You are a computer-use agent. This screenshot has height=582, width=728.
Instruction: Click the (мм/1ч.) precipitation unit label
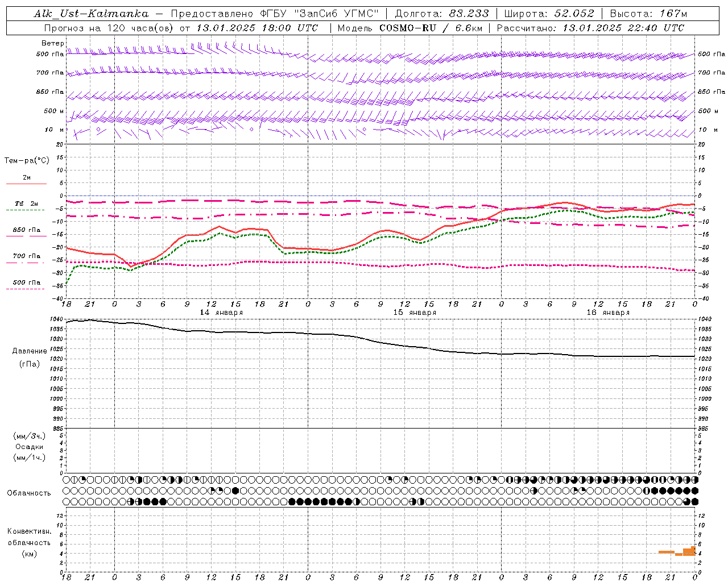tap(30, 458)
